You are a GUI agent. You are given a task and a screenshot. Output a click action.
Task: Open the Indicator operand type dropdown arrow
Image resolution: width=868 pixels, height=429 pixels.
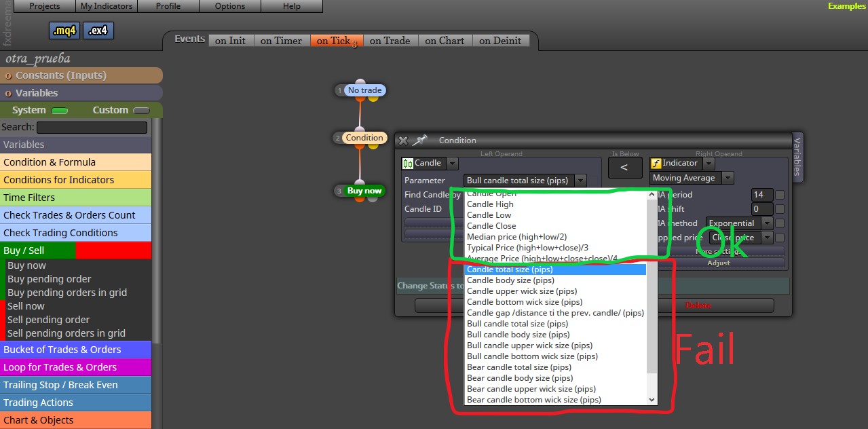coord(709,164)
